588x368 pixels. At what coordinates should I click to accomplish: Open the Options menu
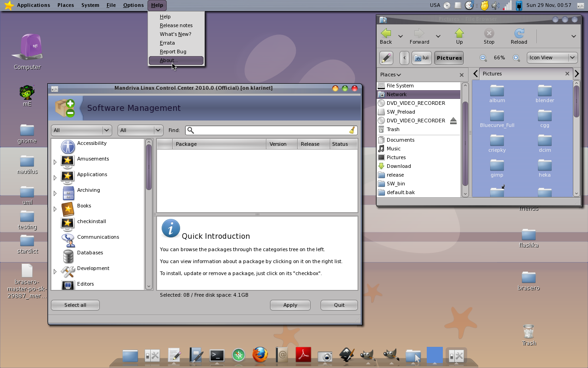pos(133,5)
